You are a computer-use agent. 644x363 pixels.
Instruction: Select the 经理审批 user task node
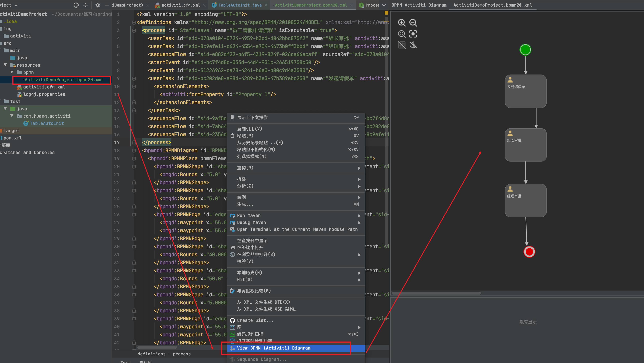pyautogui.click(x=525, y=201)
